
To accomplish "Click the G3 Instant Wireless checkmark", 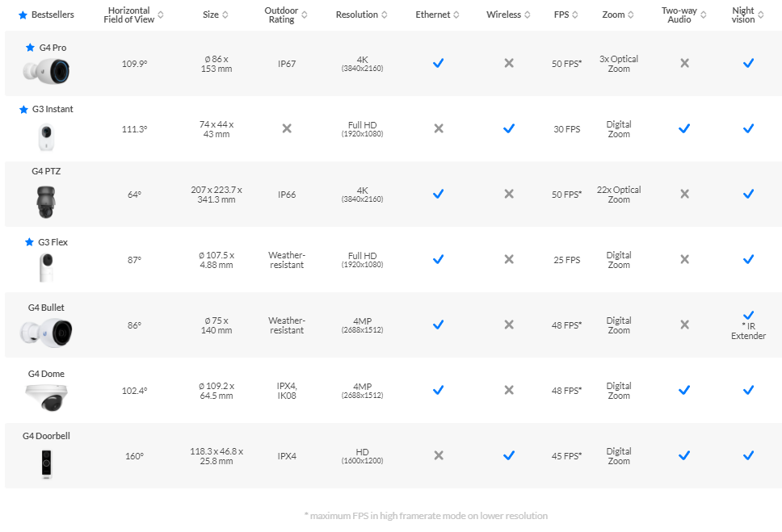I will [509, 128].
